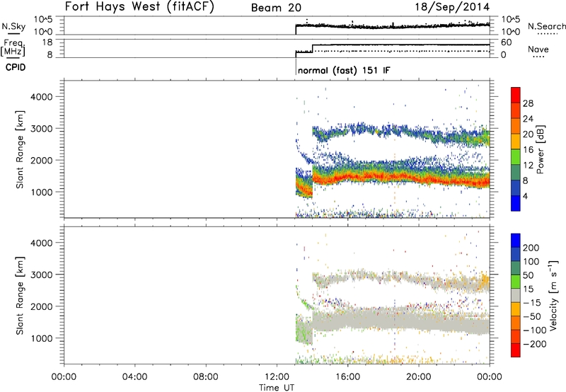Select the Beam 20 label

click(276, 8)
